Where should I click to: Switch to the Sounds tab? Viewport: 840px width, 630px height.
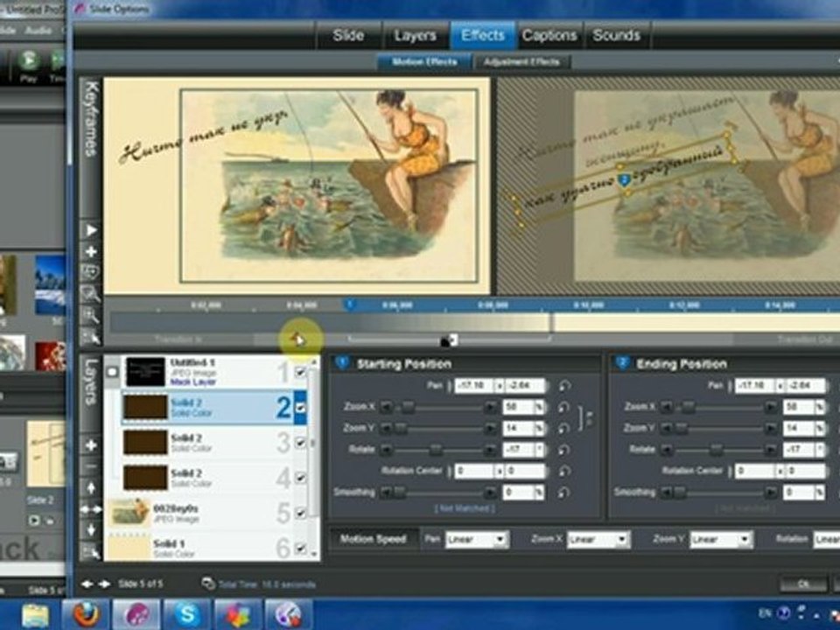tap(617, 35)
